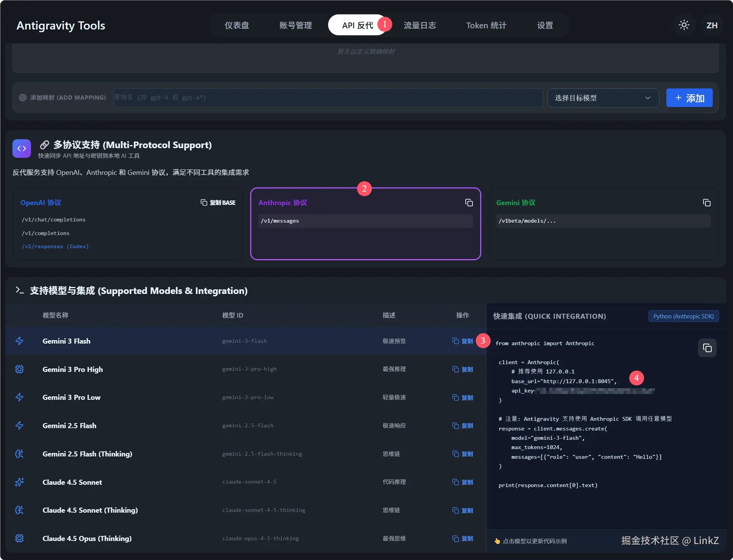Switch to the Token 统计 tab

[486, 25]
